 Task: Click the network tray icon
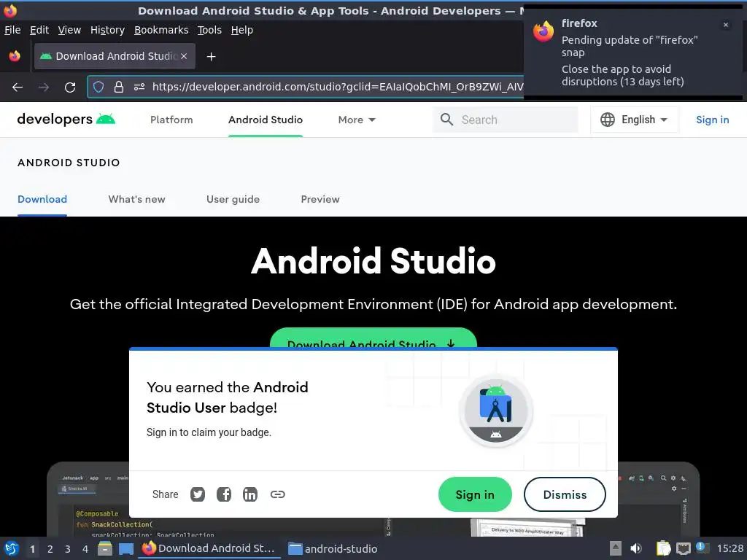[683, 548]
